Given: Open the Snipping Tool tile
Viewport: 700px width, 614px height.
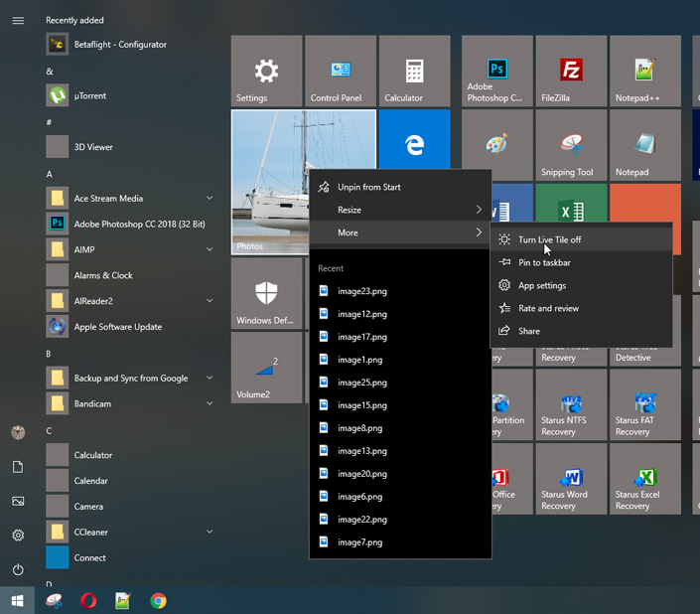Looking at the screenshot, I should [x=572, y=145].
